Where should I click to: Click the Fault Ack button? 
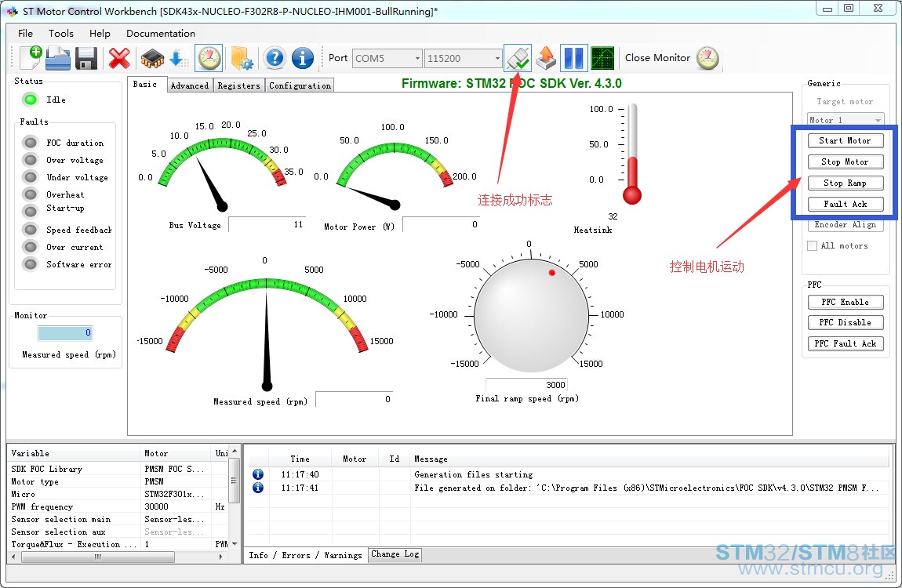click(845, 204)
